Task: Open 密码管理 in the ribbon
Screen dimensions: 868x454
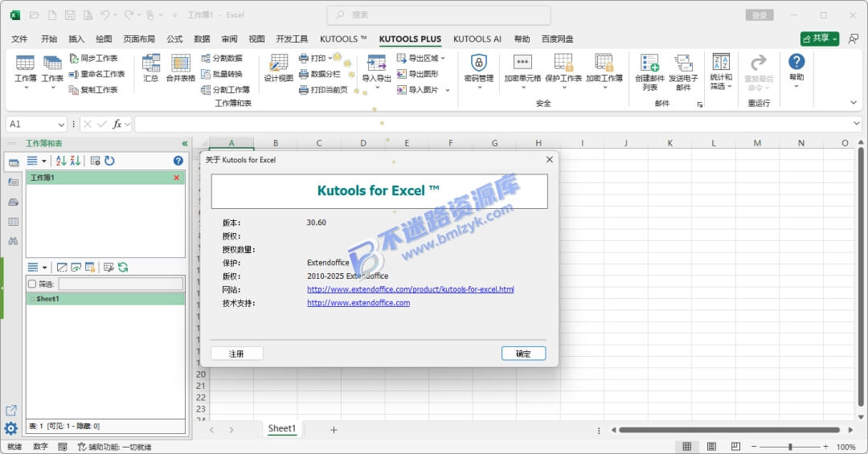Action: pyautogui.click(x=479, y=72)
